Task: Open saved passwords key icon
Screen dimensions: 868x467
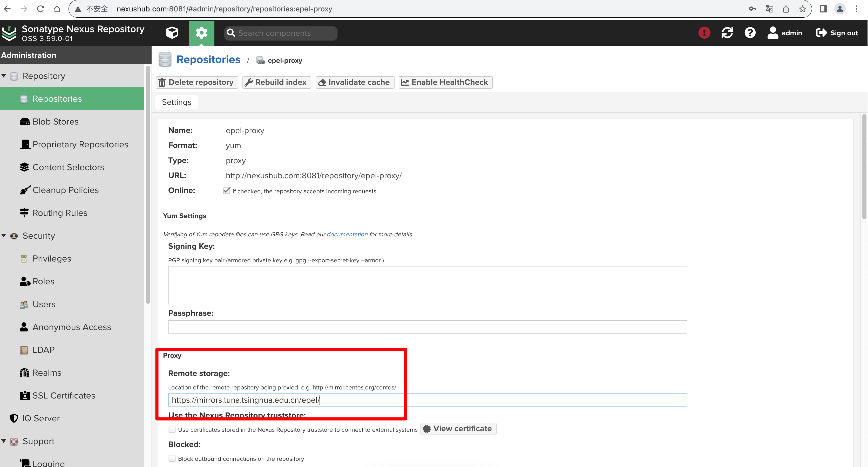Action: (x=752, y=9)
